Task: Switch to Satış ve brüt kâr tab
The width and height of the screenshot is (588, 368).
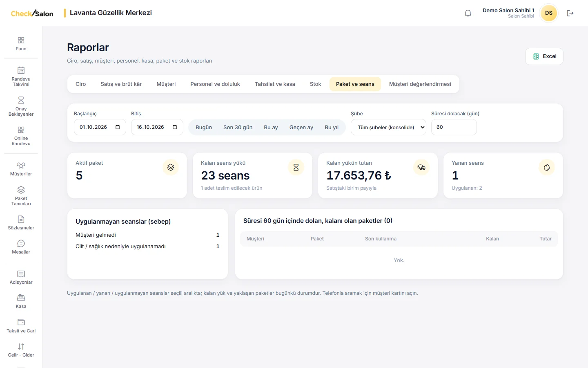Action: [x=121, y=84]
